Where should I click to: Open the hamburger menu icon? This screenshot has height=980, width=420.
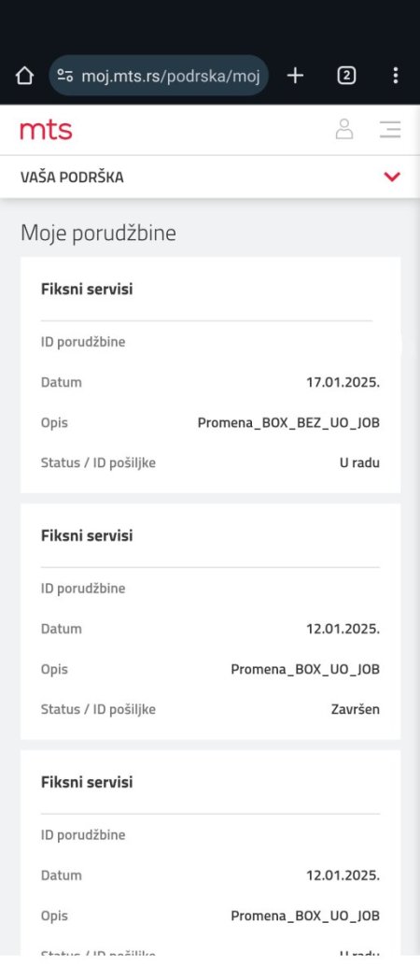(390, 129)
